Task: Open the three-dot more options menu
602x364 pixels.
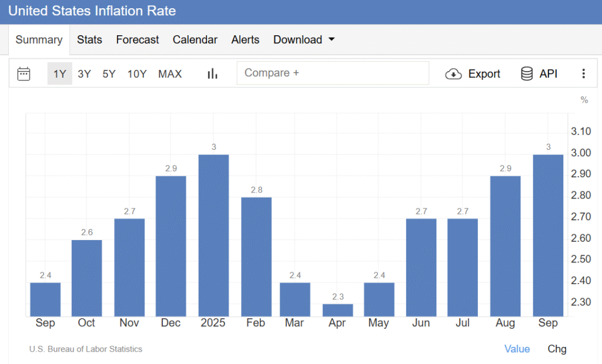Action: (x=583, y=73)
